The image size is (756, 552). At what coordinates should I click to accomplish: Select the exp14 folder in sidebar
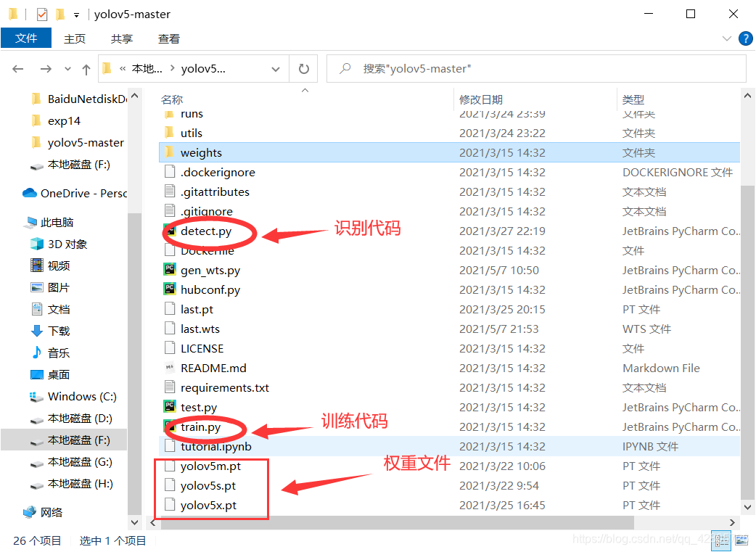[57, 120]
